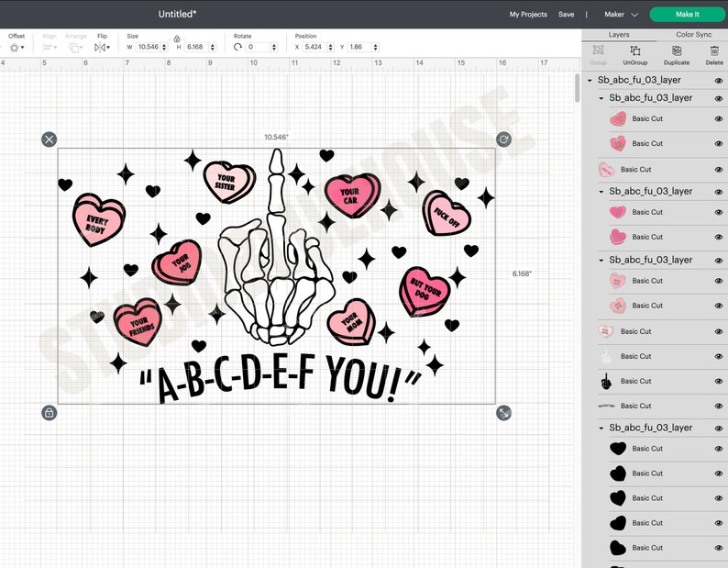The height and width of the screenshot is (568, 728).
Task: Save the project
Action: point(566,15)
